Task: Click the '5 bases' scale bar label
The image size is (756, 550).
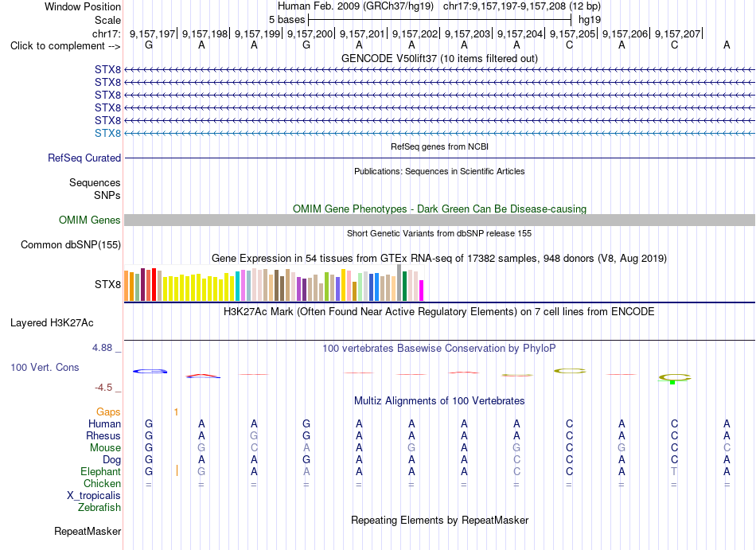Action: [286, 20]
